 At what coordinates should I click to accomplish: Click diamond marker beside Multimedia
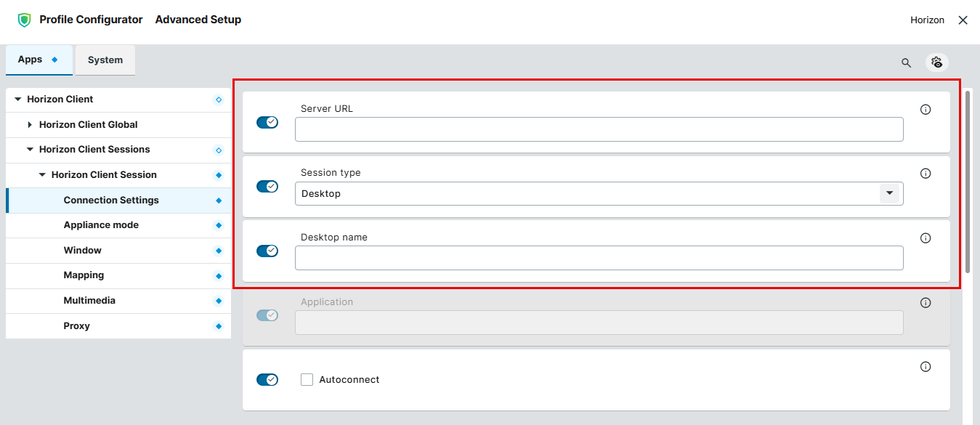[x=219, y=301]
